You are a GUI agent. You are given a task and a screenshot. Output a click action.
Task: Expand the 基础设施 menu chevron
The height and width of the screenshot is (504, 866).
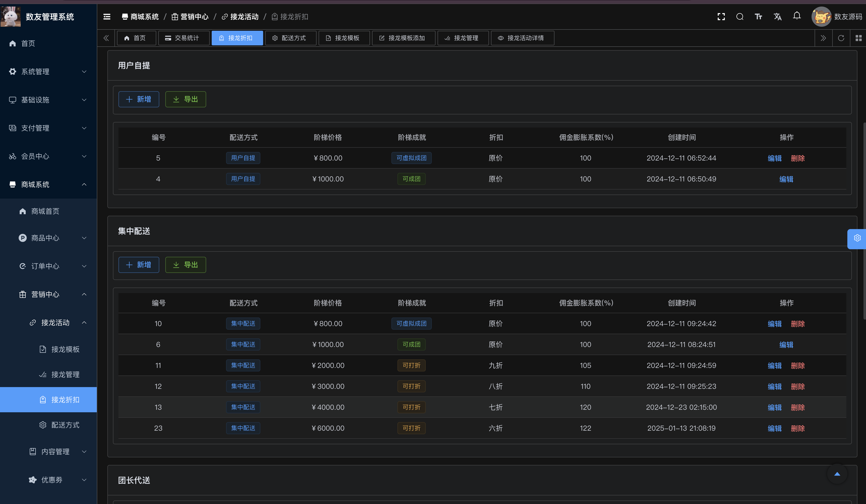[x=84, y=100]
